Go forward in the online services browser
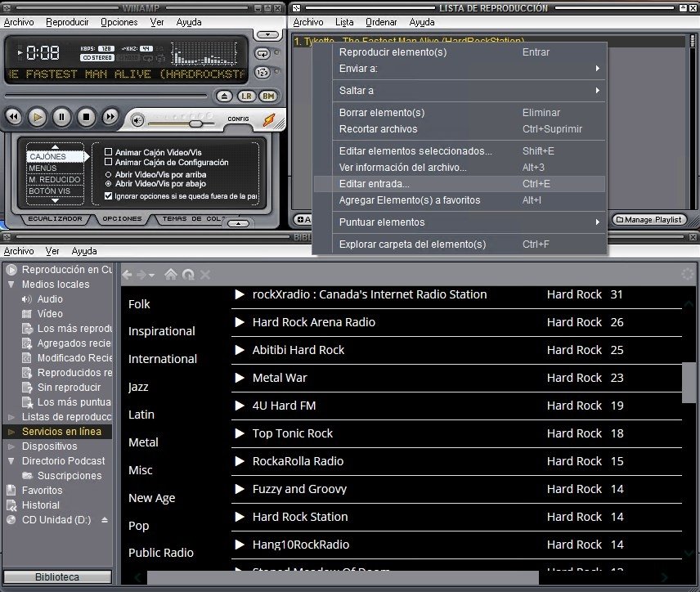Screen dimensions: 700x592 pyautogui.click(x=141, y=275)
